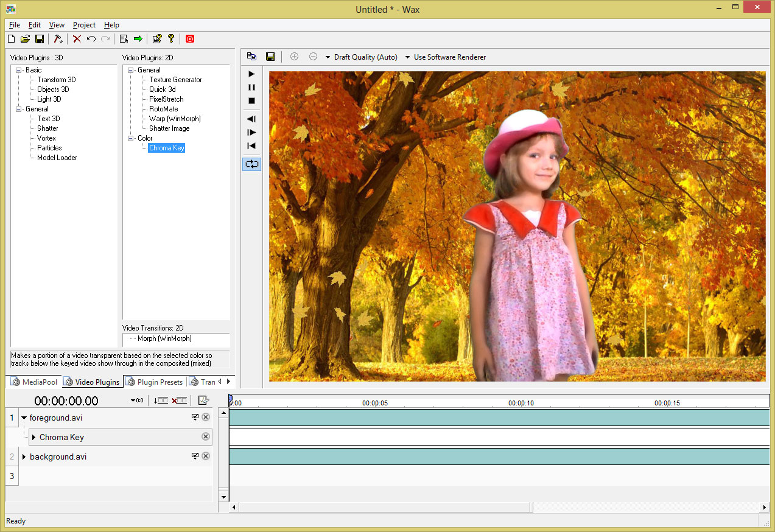Collapse the foreground.avi track

[x=24, y=418]
